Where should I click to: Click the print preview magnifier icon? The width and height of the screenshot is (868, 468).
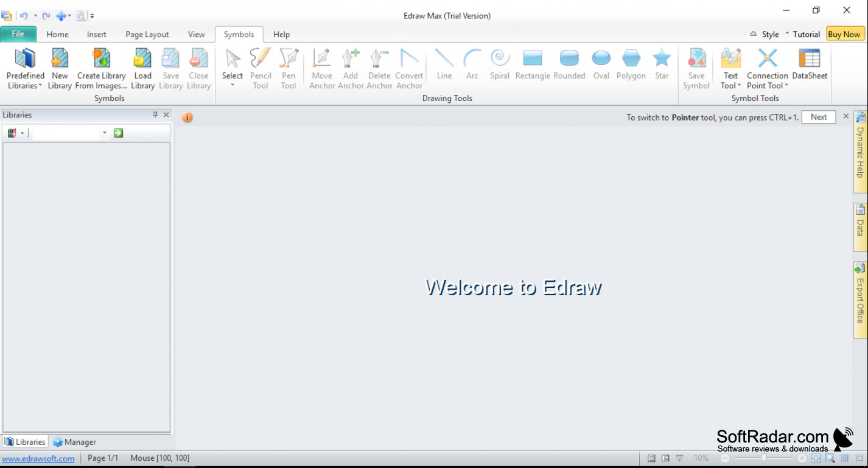[x=80, y=16]
